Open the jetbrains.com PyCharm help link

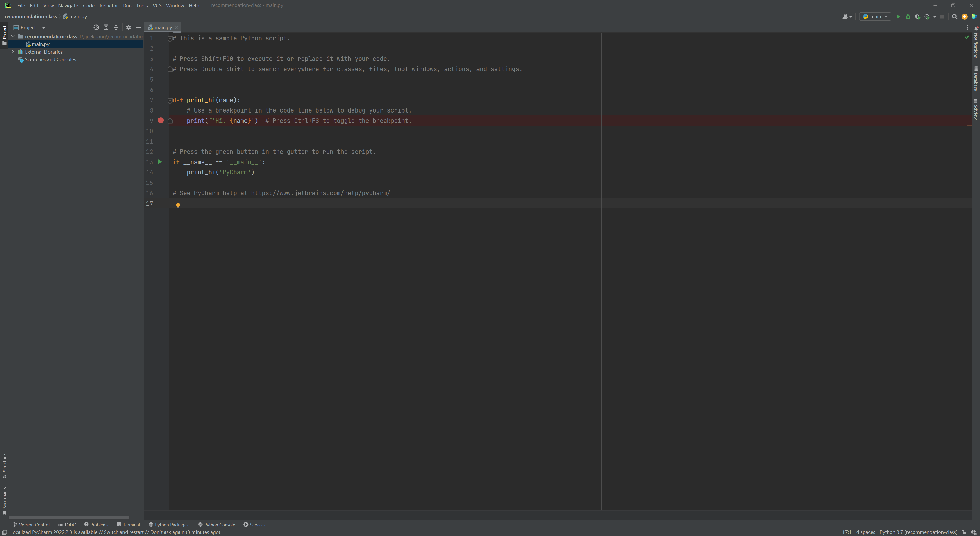320,193
